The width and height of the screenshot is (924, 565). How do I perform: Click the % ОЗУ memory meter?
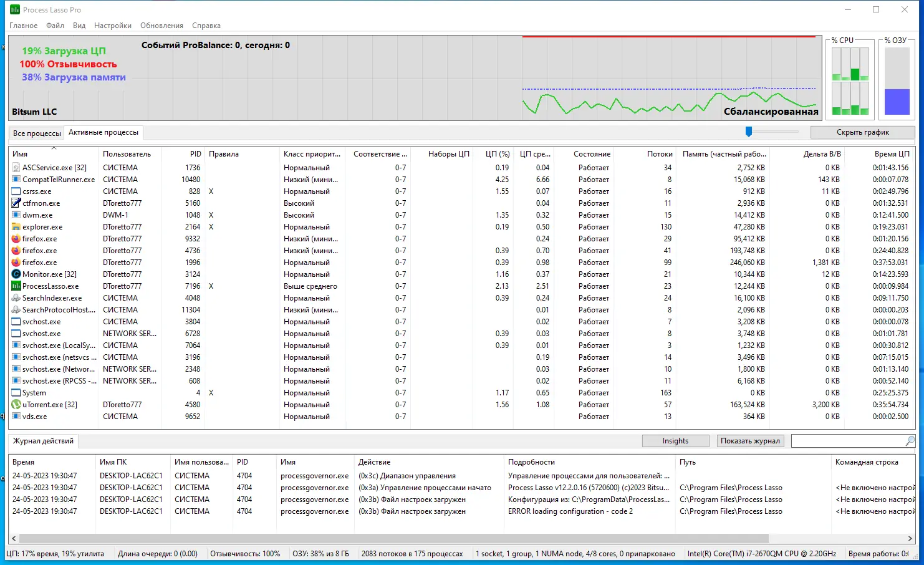pyautogui.click(x=897, y=81)
